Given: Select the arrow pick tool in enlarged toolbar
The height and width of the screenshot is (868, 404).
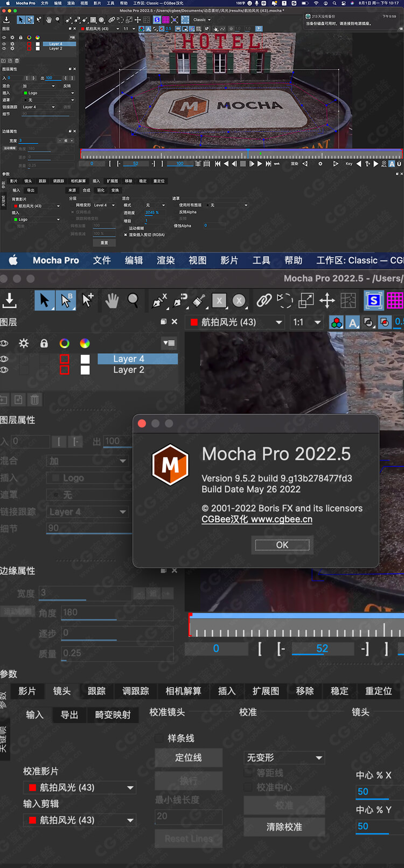Looking at the screenshot, I should [45, 300].
